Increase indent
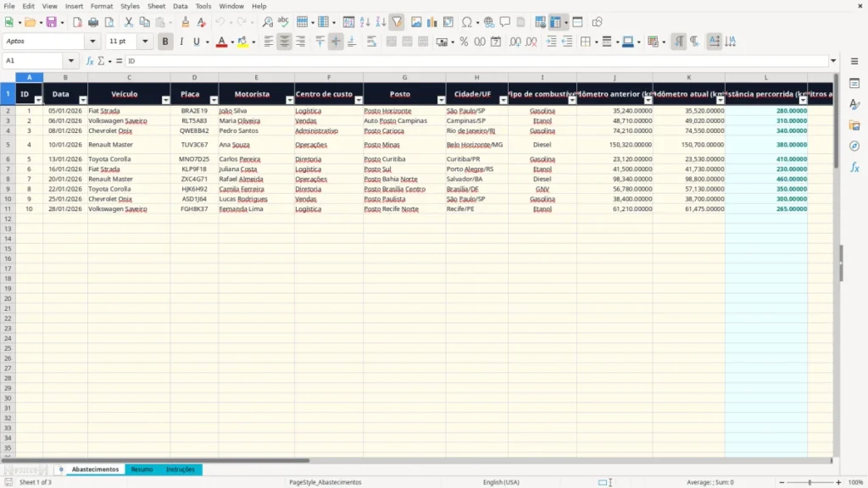Image resolution: width=868 pixels, height=488 pixels. pyautogui.click(x=551, y=42)
